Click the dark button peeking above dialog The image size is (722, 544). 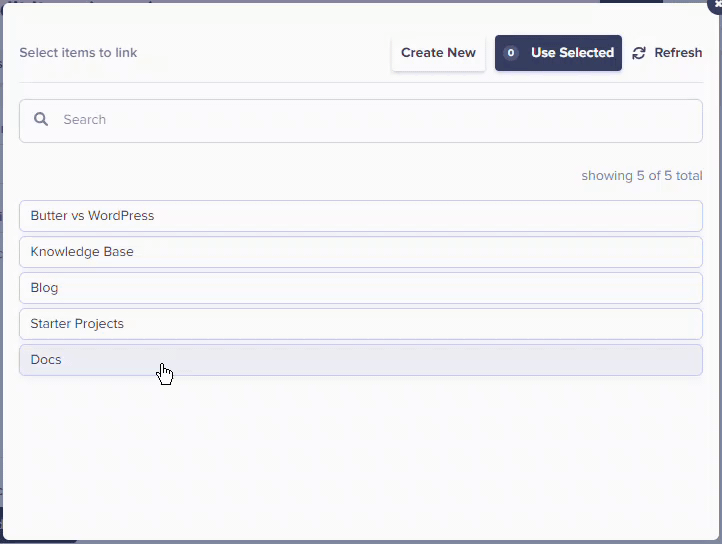click(x=631, y=1)
